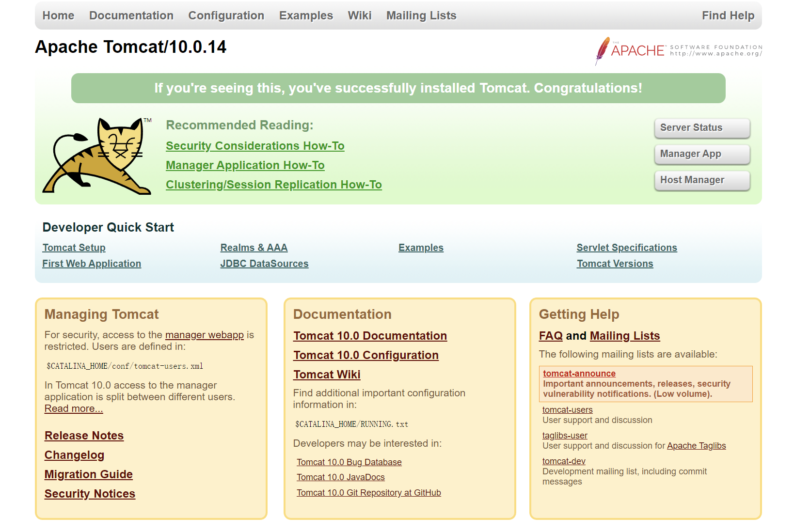Click the Recommended Reading: heading
Image resolution: width=794 pixels, height=532 pixels.
pyautogui.click(x=239, y=125)
